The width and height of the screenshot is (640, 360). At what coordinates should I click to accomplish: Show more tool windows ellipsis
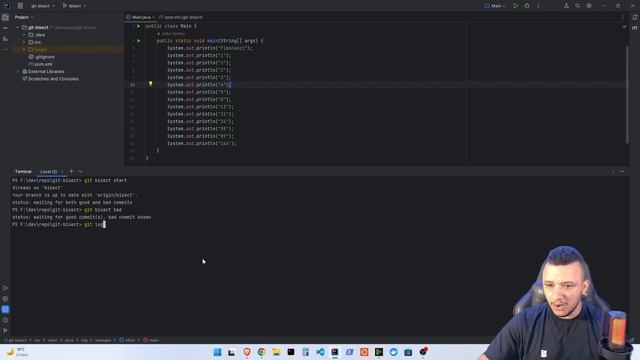tap(5, 49)
